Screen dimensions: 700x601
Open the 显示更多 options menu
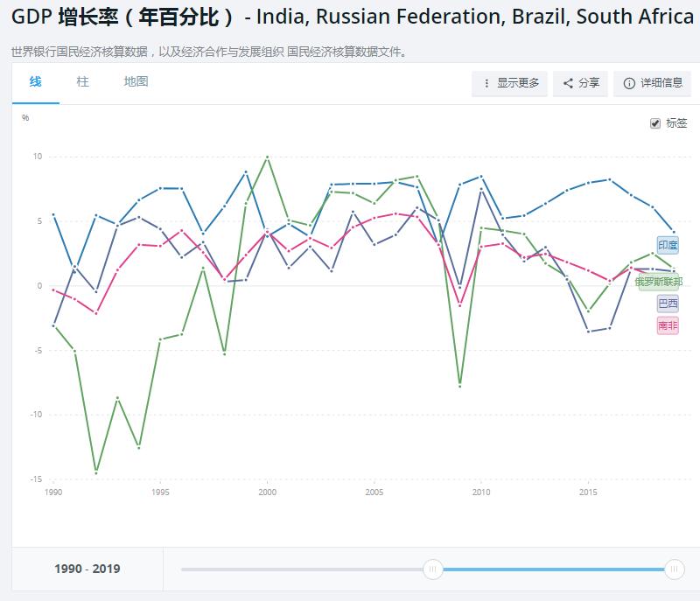(x=510, y=83)
